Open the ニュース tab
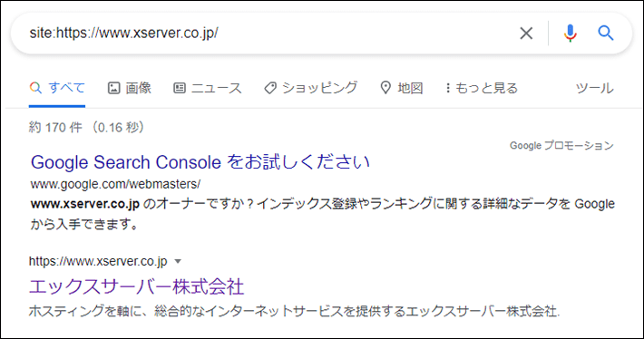 tap(208, 88)
